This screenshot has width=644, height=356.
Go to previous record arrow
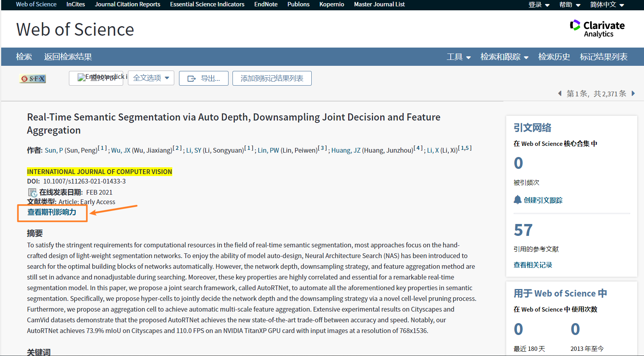560,94
